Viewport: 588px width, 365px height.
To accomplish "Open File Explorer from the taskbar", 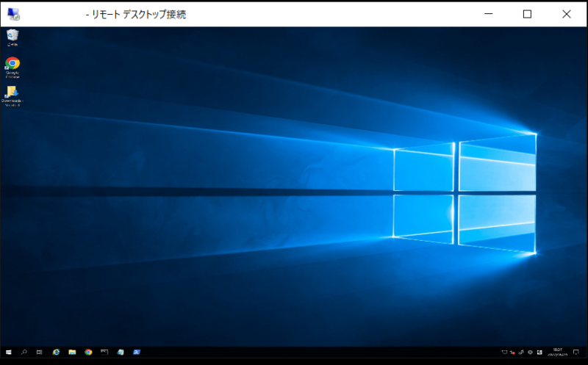I will pos(72,352).
